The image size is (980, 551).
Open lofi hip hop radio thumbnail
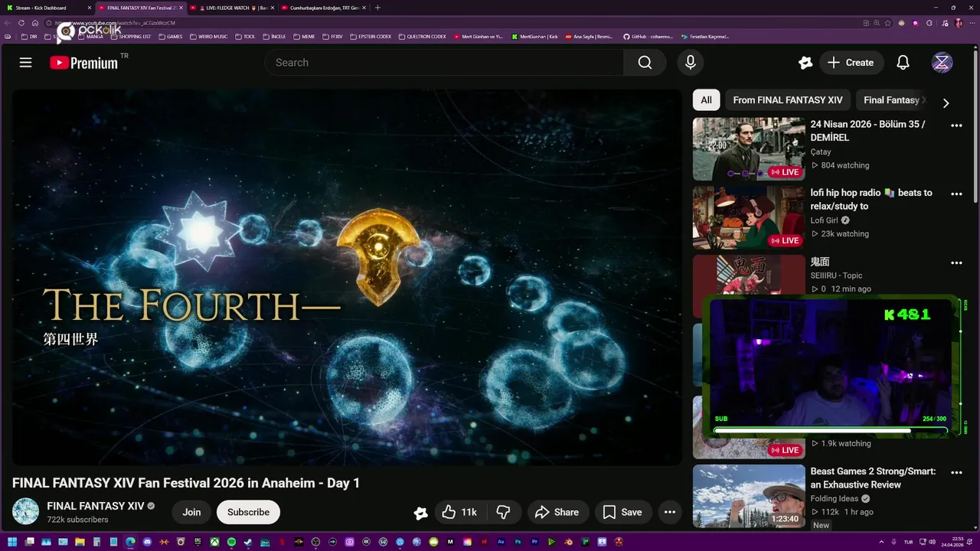749,217
